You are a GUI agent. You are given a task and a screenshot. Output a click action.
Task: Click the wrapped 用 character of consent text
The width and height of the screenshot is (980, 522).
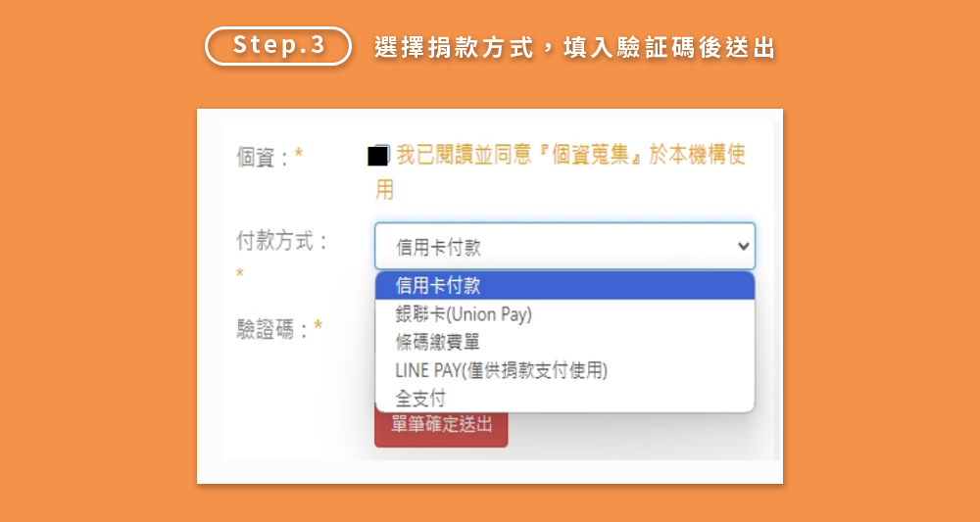[384, 189]
